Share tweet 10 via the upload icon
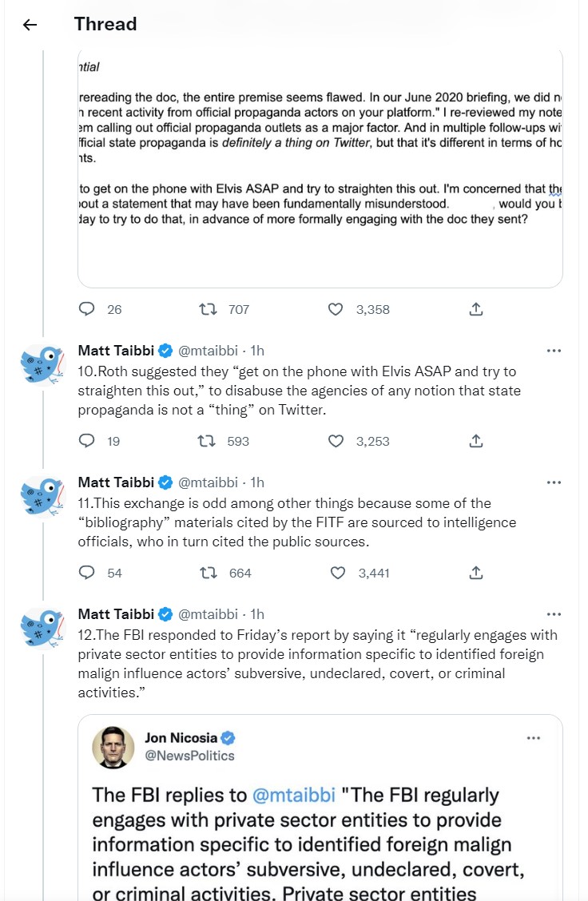Screen dimensions: 588x901 [x=476, y=441]
